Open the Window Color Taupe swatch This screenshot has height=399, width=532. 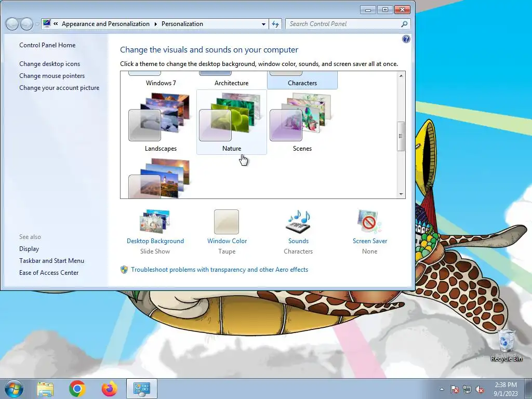click(x=227, y=221)
